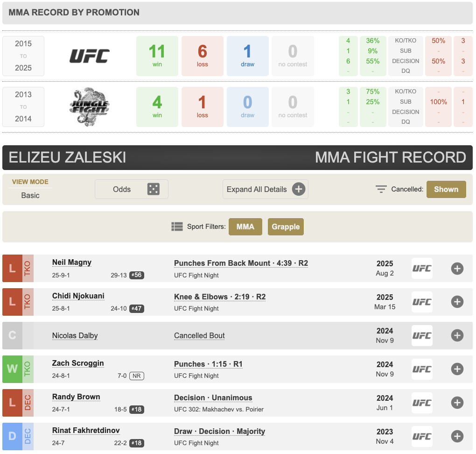Expand the cancelled Nicolas Dalby bout
The width and height of the screenshot is (476, 454).
point(457,336)
